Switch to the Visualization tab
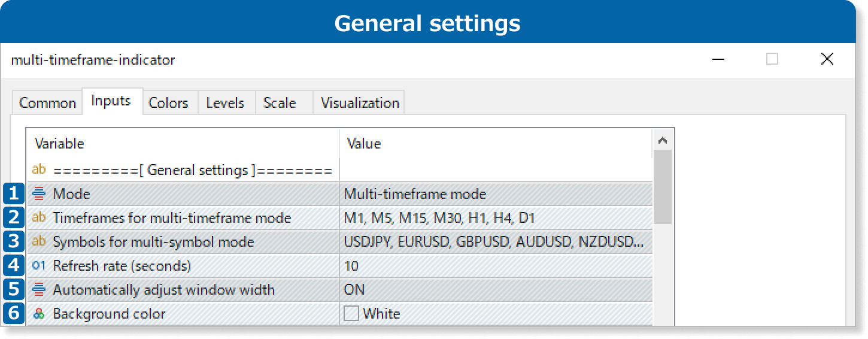This screenshot has height=339, width=868. click(360, 102)
